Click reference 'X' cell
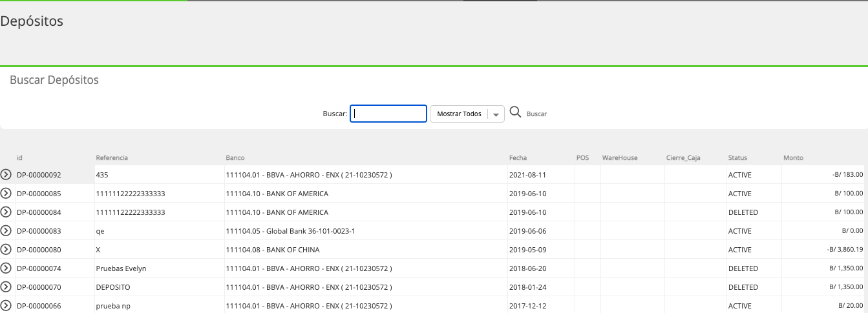868x313 pixels. coord(159,250)
